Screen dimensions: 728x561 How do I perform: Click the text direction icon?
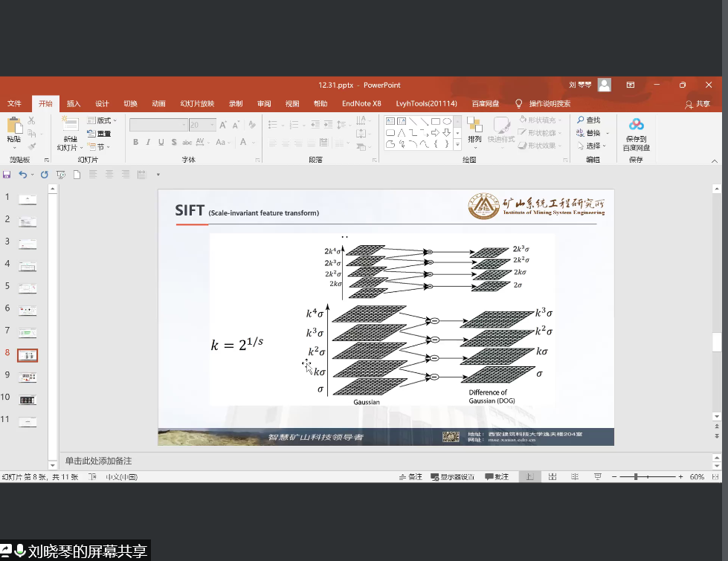point(361,120)
